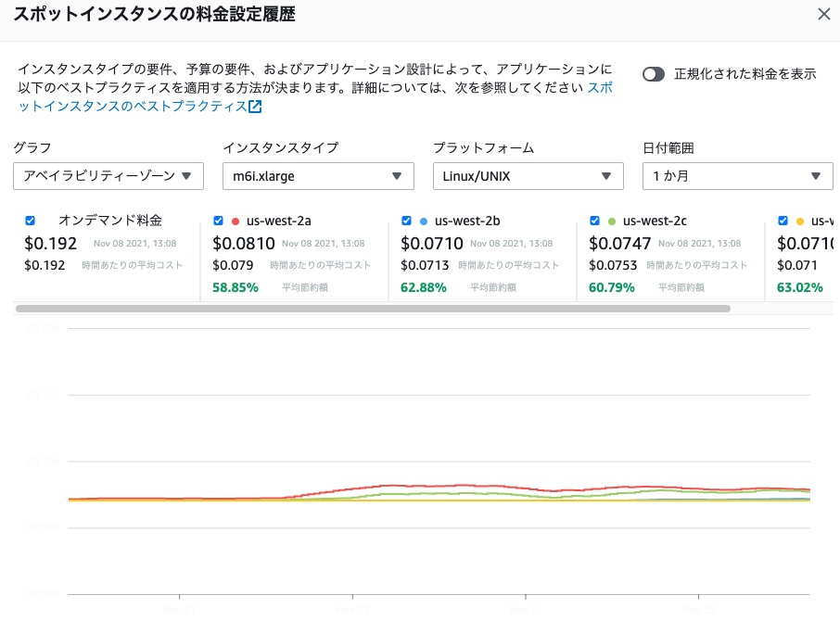Uncheck the us-west-2b availability zone checkbox
840x621 pixels.
click(x=406, y=221)
